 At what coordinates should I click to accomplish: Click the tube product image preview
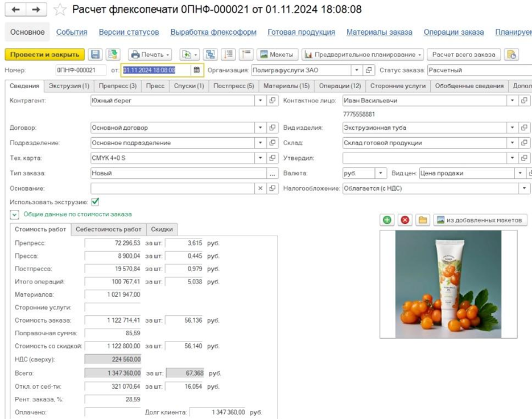pyautogui.click(x=448, y=284)
